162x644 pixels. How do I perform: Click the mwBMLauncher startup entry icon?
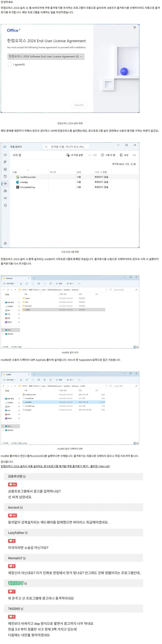[x=18, y=177]
